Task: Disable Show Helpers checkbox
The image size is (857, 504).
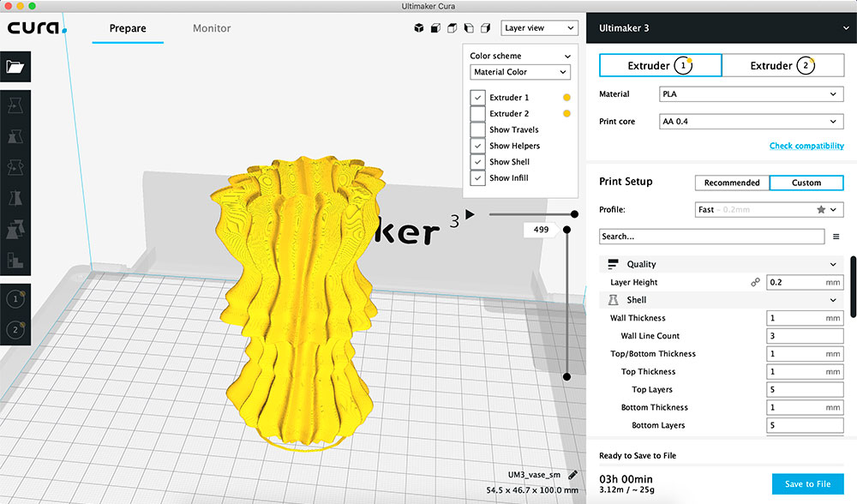Action: 477,146
